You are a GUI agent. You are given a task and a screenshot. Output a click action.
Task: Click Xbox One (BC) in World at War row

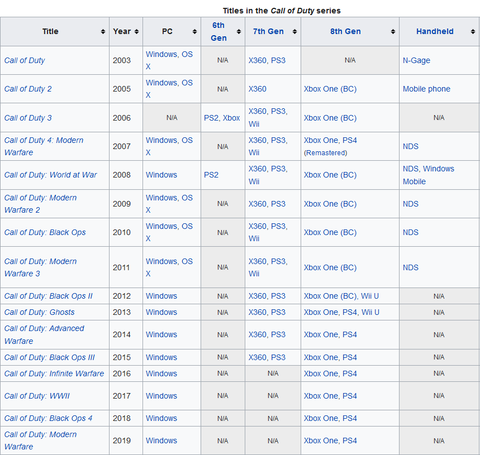point(330,175)
